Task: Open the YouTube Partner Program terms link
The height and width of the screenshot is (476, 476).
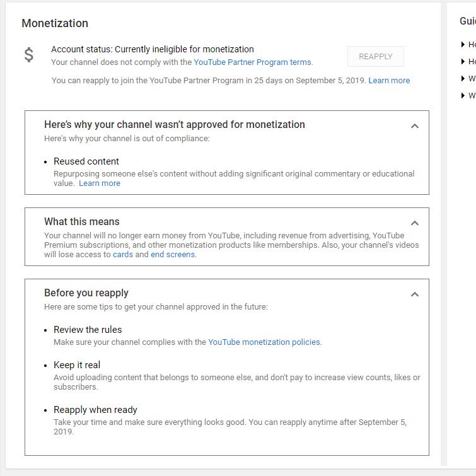Action: [253, 62]
